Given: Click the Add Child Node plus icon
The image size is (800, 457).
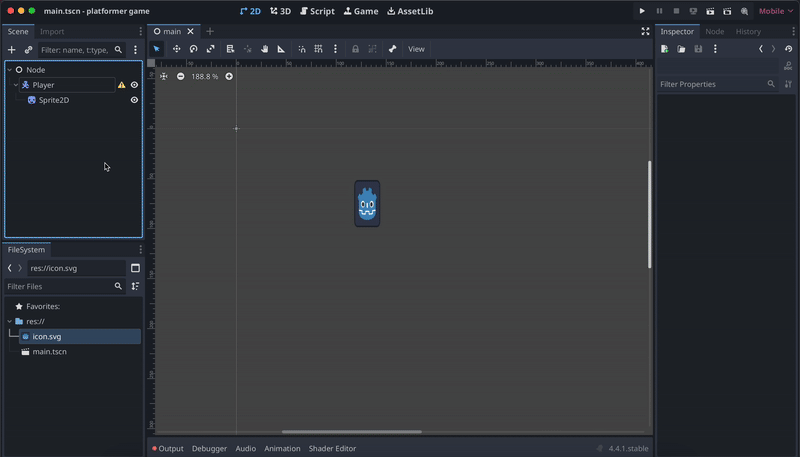Looking at the screenshot, I should point(12,50).
